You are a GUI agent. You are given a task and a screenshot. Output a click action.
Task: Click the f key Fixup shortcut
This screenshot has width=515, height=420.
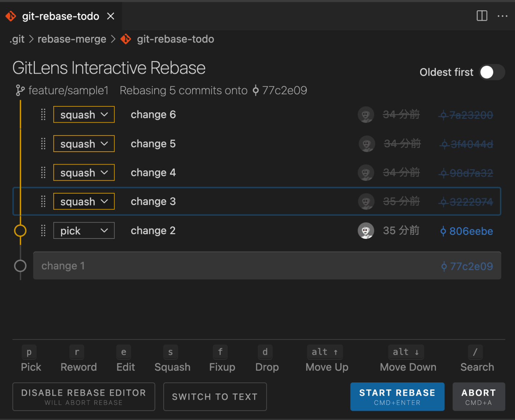(222, 359)
